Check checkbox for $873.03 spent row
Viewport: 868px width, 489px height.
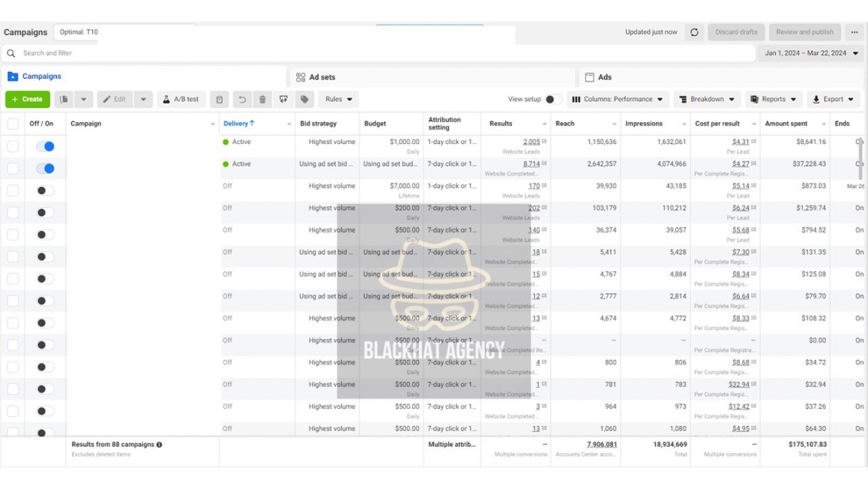point(13,190)
